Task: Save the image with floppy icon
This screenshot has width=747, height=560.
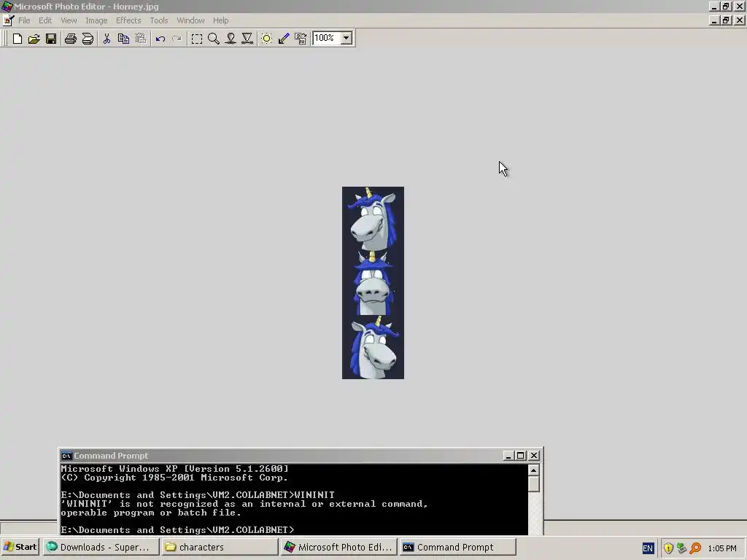Action: click(x=51, y=39)
